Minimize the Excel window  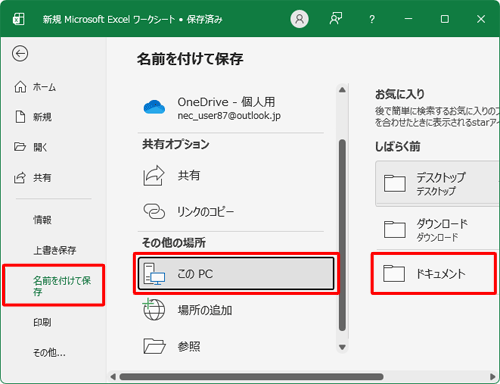(x=408, y=19)
